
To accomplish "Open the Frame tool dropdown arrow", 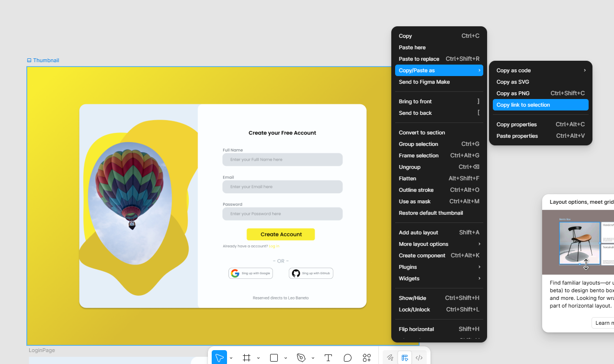I will click(259, 358).
